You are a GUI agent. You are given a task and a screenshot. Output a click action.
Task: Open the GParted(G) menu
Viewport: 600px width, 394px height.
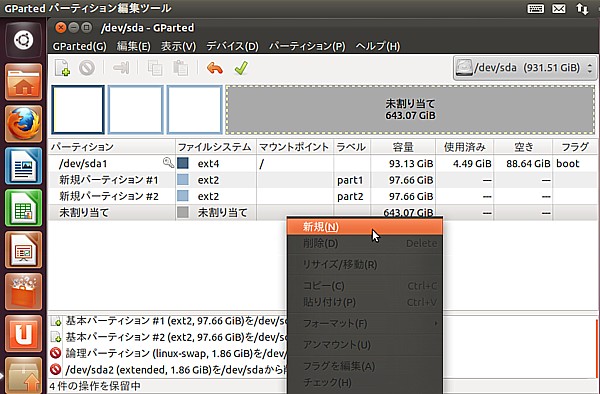[80, 46]
